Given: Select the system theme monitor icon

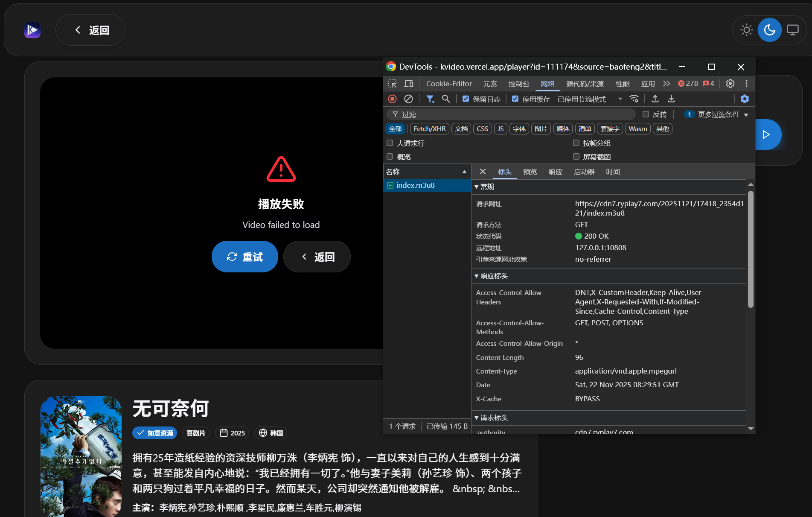Looking at the screenshot, I should 792,30.
